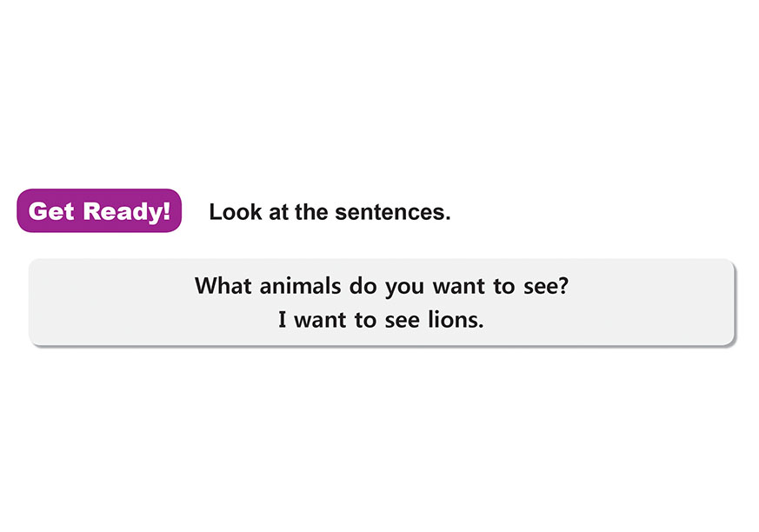The image size is (759, 532).
Task: Click the word "do" in the question
Action: pos(363,286)
